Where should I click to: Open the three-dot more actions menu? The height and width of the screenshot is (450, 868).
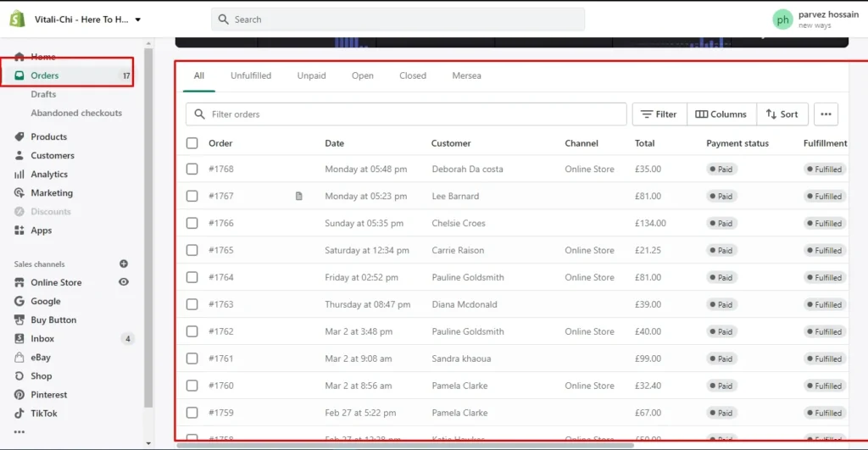pyautogui.click(x=826, y=114)
